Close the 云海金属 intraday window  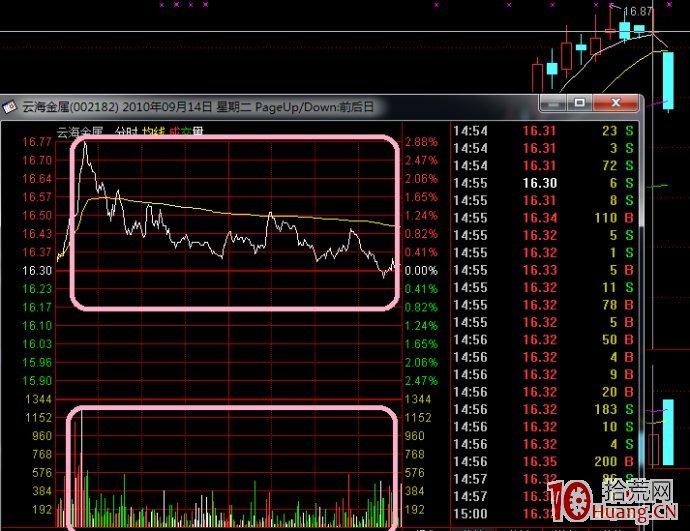(x=615, y=103)
